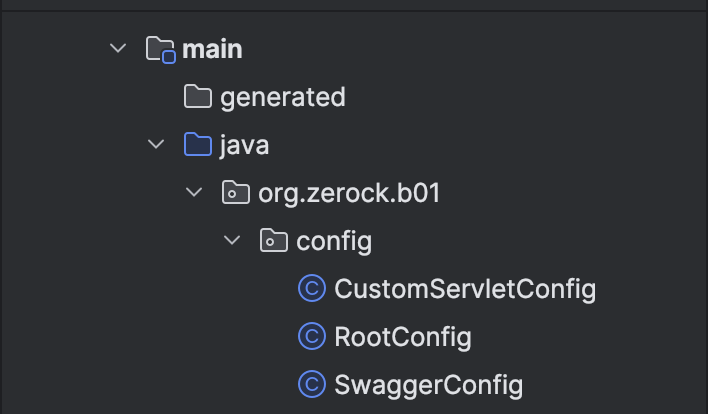Collapse the java folder chevron

point(156,145)
